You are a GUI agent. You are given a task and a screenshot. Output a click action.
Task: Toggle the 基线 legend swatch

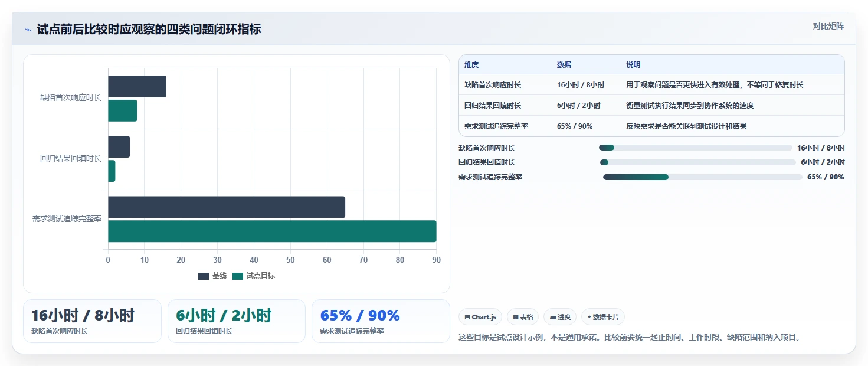(x=204, y=276)
